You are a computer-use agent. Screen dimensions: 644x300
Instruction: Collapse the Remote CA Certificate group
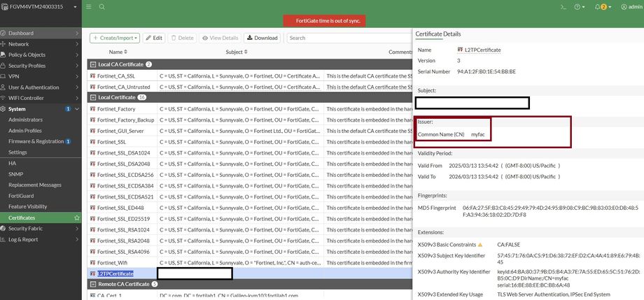pyautogui.click(x=93, y=284)
